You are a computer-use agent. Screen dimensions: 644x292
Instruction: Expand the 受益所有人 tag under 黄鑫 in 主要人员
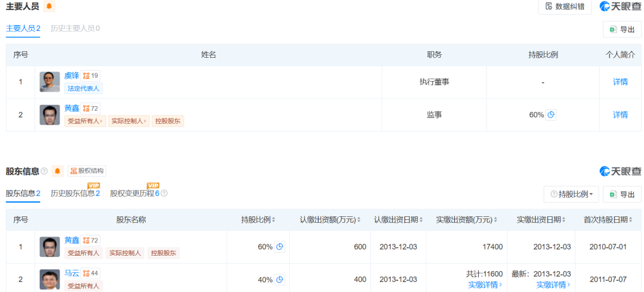[x=85, y=121]
